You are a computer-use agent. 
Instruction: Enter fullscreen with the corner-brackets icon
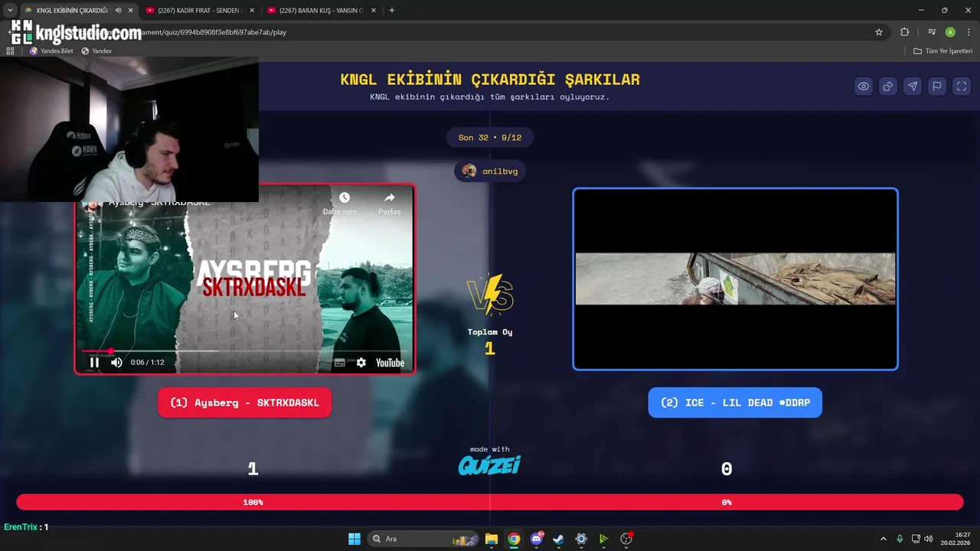point(962,86)
